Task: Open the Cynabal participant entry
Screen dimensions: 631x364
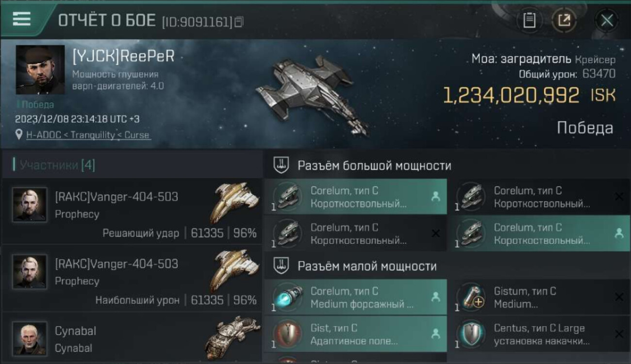Action: (132, 339)
